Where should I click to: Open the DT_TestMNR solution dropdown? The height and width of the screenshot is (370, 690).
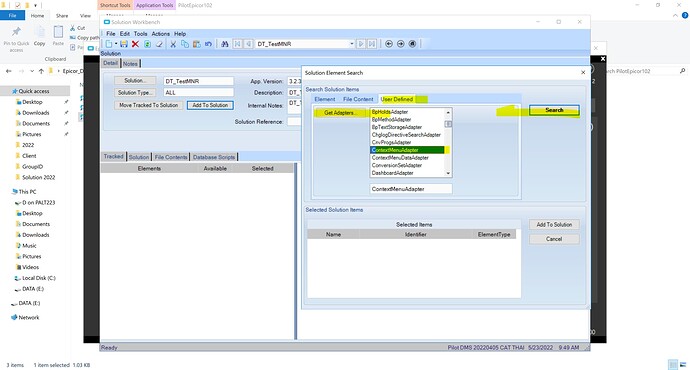351,44
